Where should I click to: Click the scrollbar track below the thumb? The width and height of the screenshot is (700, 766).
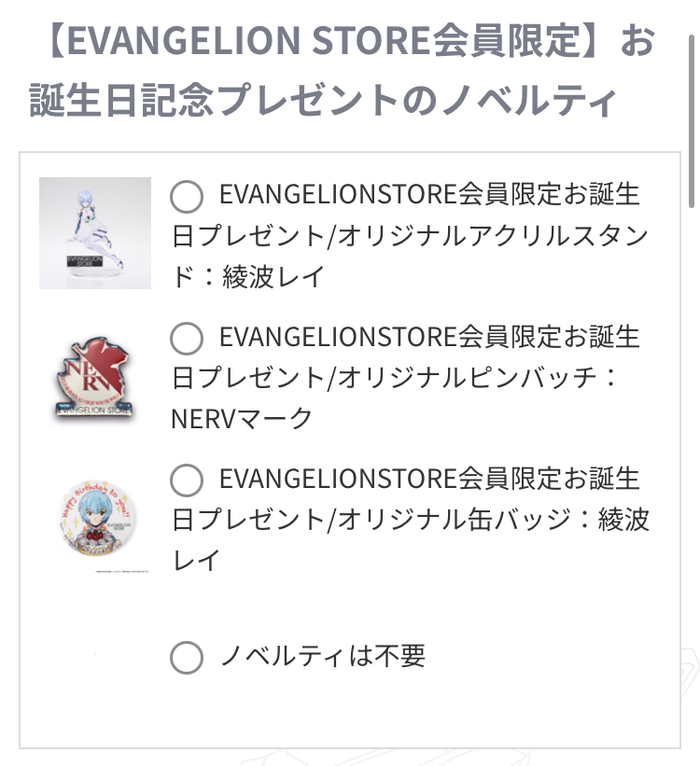click(x=692, y=439)
